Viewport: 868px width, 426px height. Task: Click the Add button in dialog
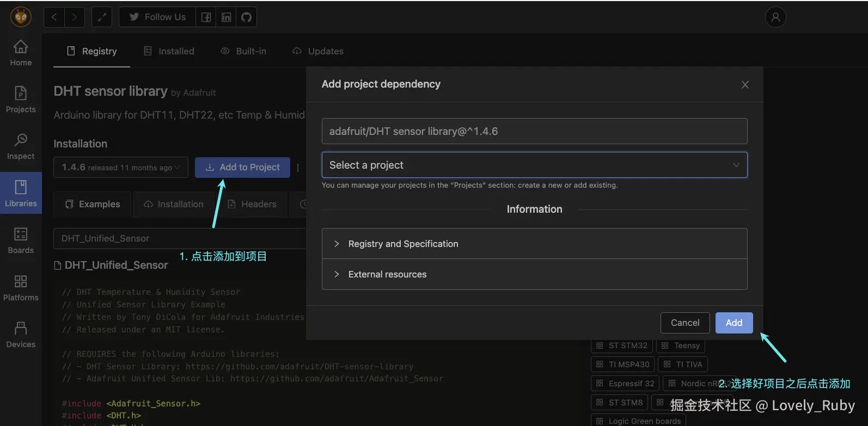coord(733,323)
